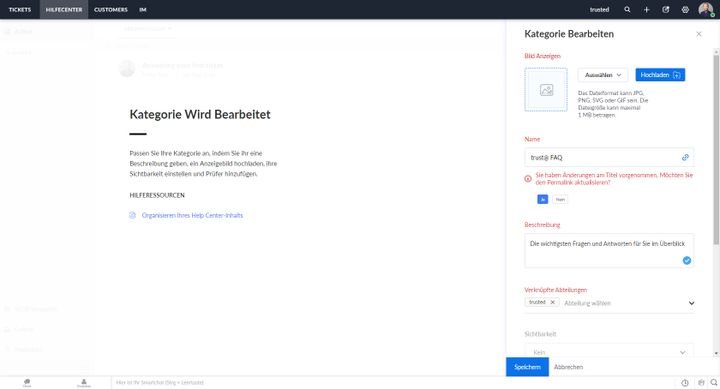Click the Hochladen upload button
720x389 pixels.
(660, 75)
